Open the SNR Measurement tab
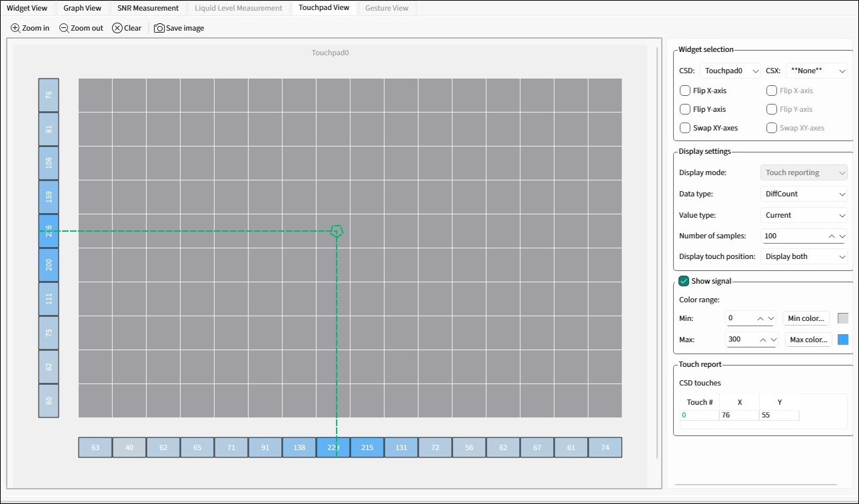The image size is (859, 504). pyautogui.click(x=148, y=8)
